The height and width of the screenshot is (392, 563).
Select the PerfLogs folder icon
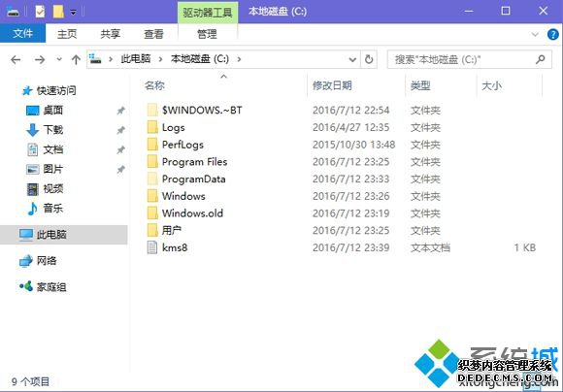pyautogui.click(x=152, y=145)
